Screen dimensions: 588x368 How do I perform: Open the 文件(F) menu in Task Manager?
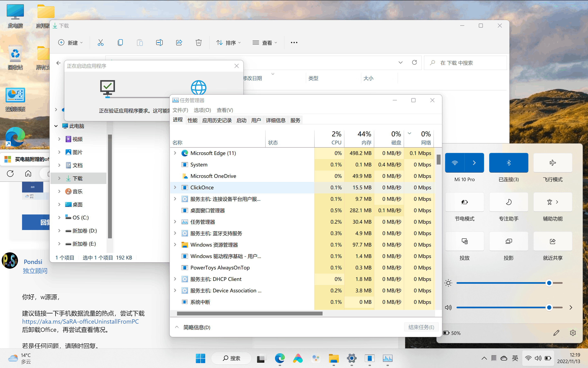click(x=180, y=110)
